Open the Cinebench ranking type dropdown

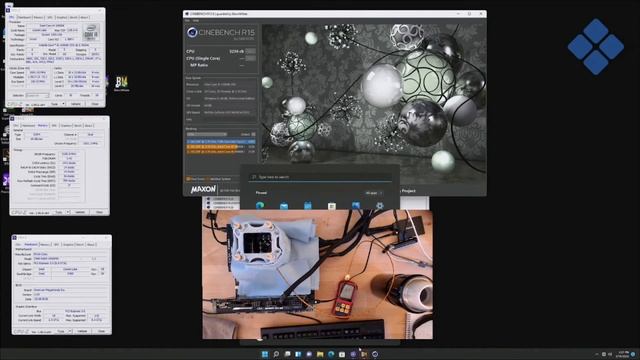tap(207, 134)
